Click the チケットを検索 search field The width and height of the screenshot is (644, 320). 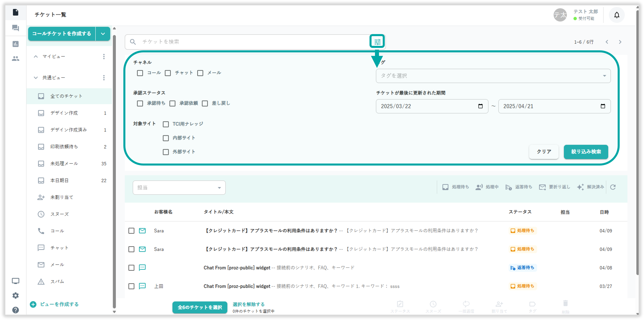click(x=250, y=42)
